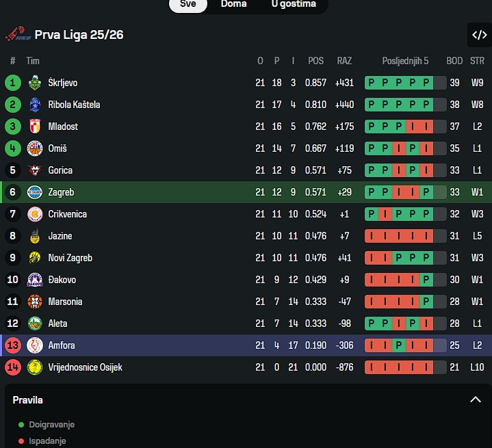The height and width of the screenshot is (448, 492).
Task: Collapse the Pravila section chevron
Action: coord(476,399)
